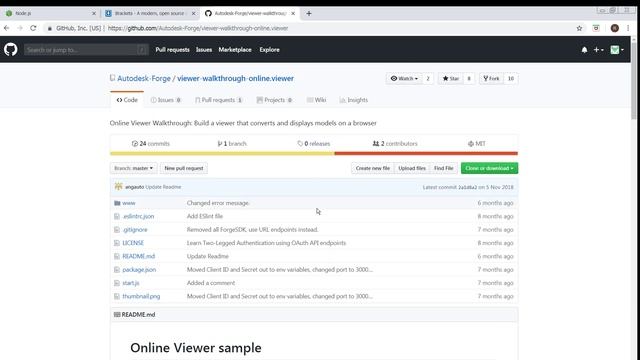The width and height of the screenshot is (640, 360).
Task: Open the www folder
Action: (x=129, y=203)
